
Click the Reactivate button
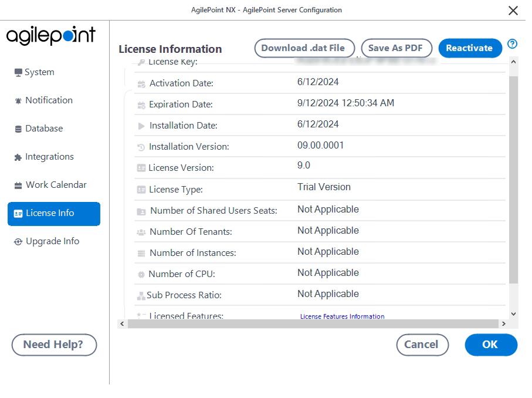pyautogui.click(x=470, y=48)
